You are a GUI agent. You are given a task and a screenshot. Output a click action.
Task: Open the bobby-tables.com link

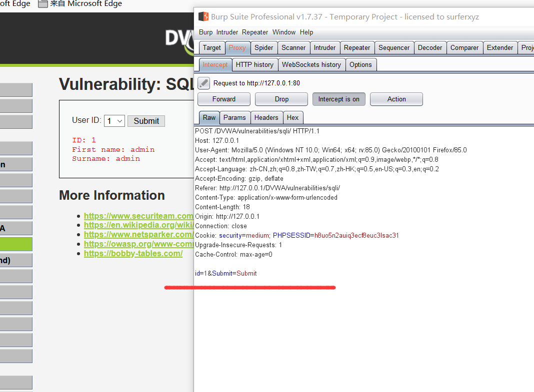pos(133,253)
